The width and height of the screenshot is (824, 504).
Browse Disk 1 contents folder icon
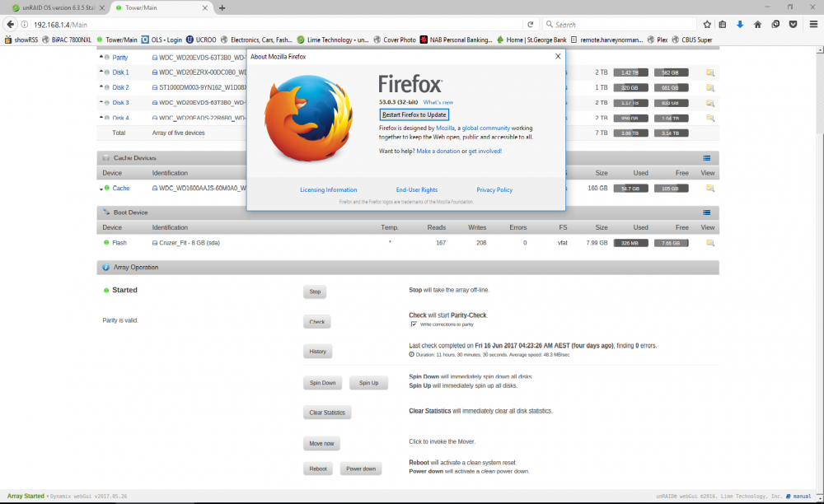710,72
